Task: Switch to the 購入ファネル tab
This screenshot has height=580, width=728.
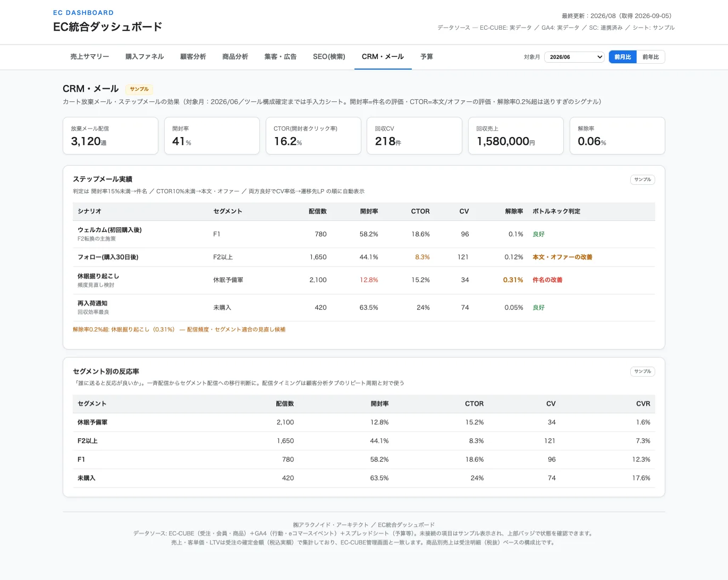Action: coord(145,57)
